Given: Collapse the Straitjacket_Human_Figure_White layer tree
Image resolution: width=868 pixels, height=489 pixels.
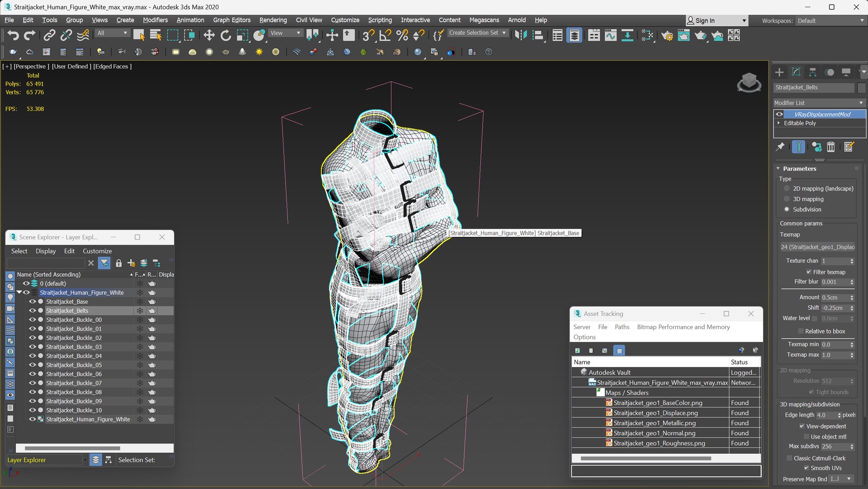Looking at the screenshot, I should point(19,292).
